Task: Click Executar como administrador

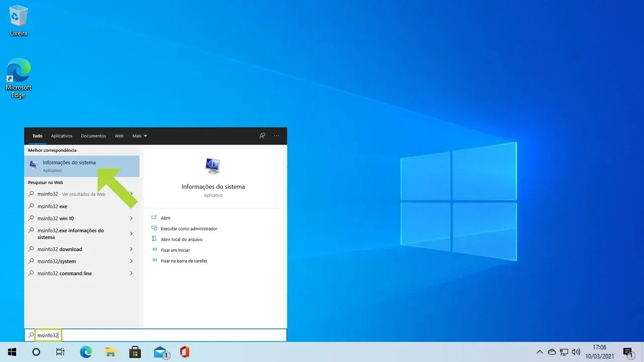Action: tap(189, 229)
